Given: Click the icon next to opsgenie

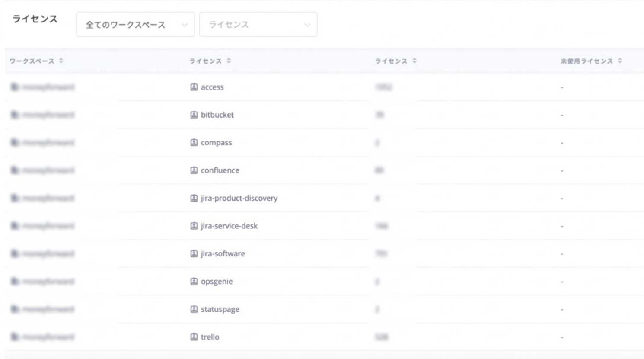Looking at the screenshot, I should [194, 282].
